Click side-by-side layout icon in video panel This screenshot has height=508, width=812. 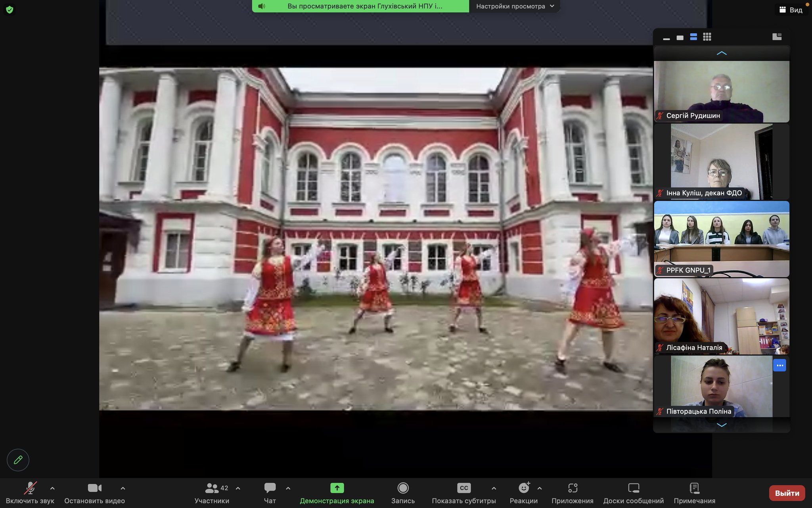(777, 37)
